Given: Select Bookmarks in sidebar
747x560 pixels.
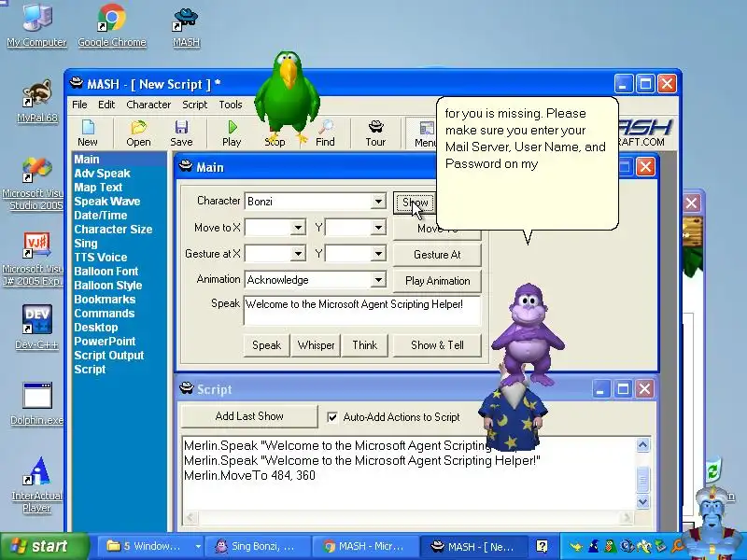Looking at the screenshot, I should 105,300.
